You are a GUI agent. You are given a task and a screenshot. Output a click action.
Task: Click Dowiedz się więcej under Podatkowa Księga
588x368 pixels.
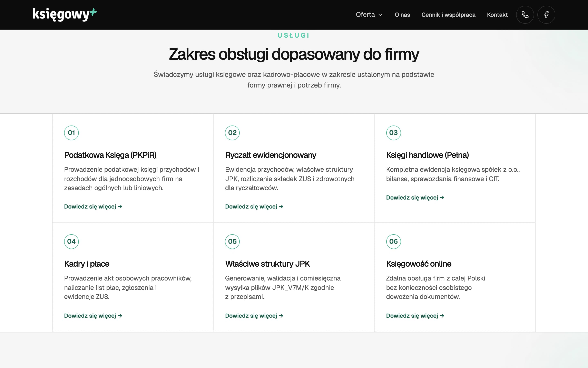[93, 206]
